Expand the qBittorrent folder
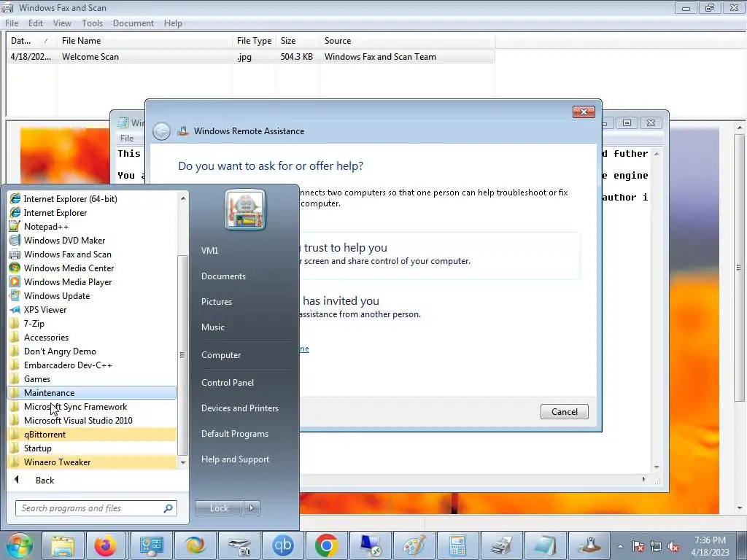 coord(92,435)
